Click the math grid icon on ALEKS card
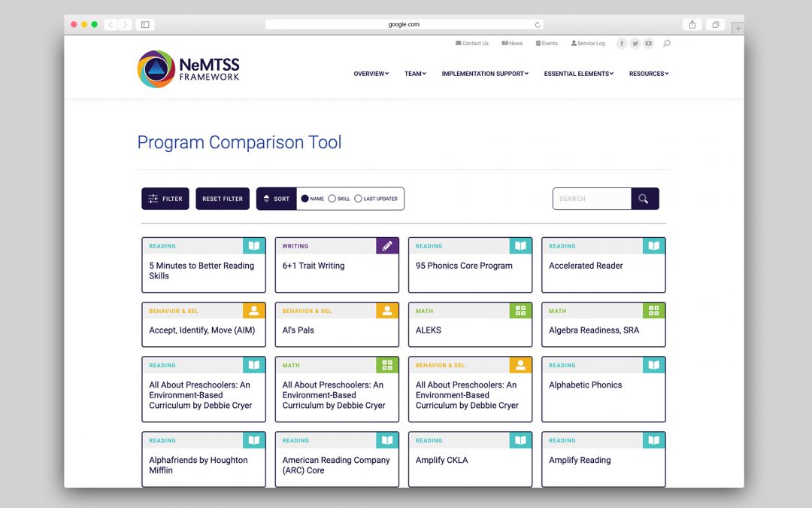The height and width of the screenshot is (508, 812). tap(520, 311)
